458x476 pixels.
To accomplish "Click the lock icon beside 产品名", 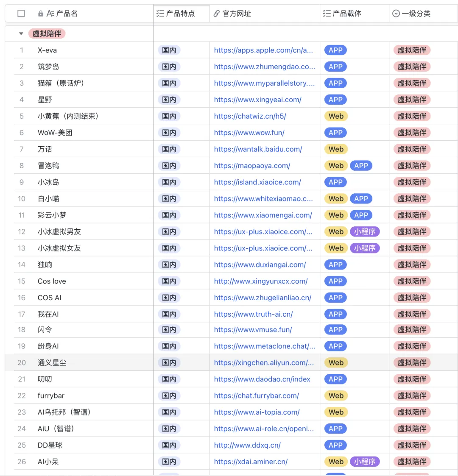I will pos(40,14).
